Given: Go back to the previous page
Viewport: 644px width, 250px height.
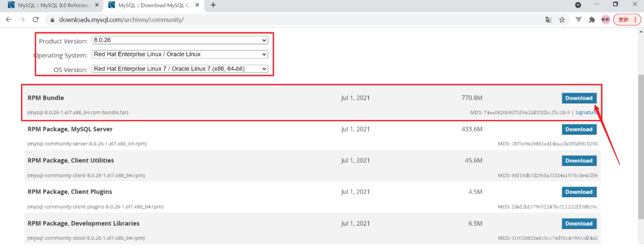Looking at the screenshot, I should click(x=9, y=20).
